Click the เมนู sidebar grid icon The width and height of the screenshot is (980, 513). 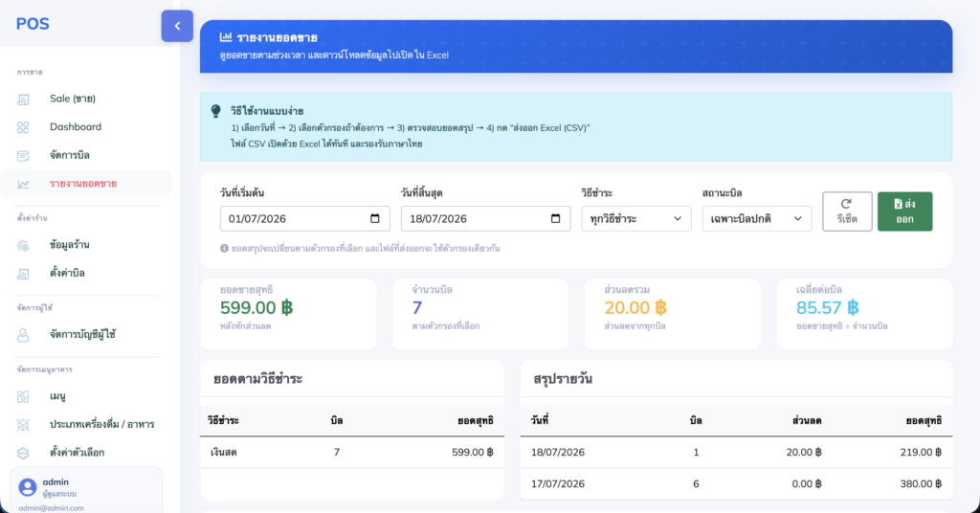(x=23, y=396)
